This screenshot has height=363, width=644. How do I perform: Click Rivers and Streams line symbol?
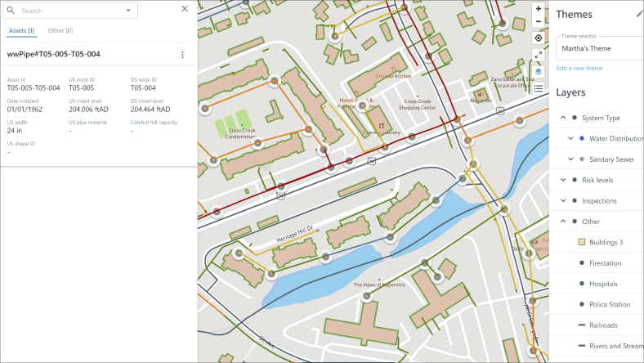pyautogui.click(x=582, y=346)
